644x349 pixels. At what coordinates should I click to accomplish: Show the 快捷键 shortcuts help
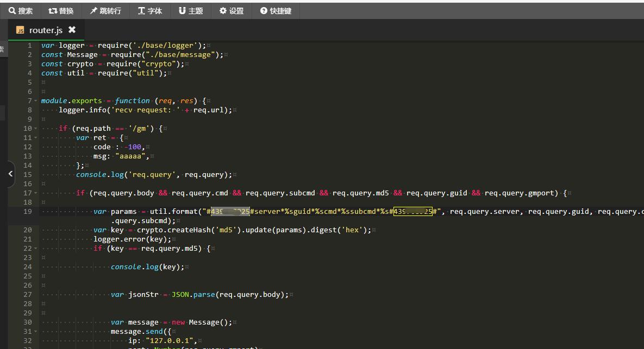point(276,11)
